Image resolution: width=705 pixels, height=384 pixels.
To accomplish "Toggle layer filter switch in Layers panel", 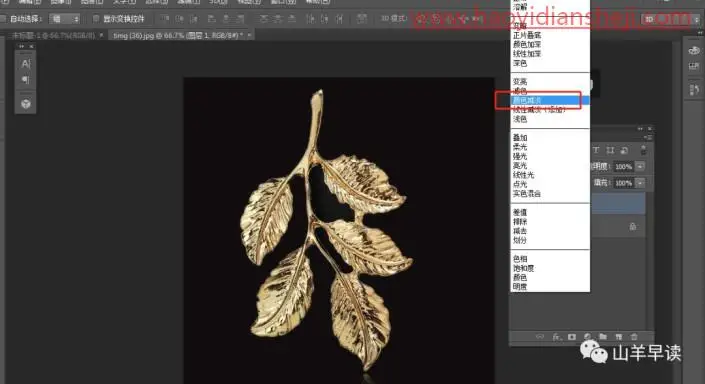I will [x=643, y=150].
